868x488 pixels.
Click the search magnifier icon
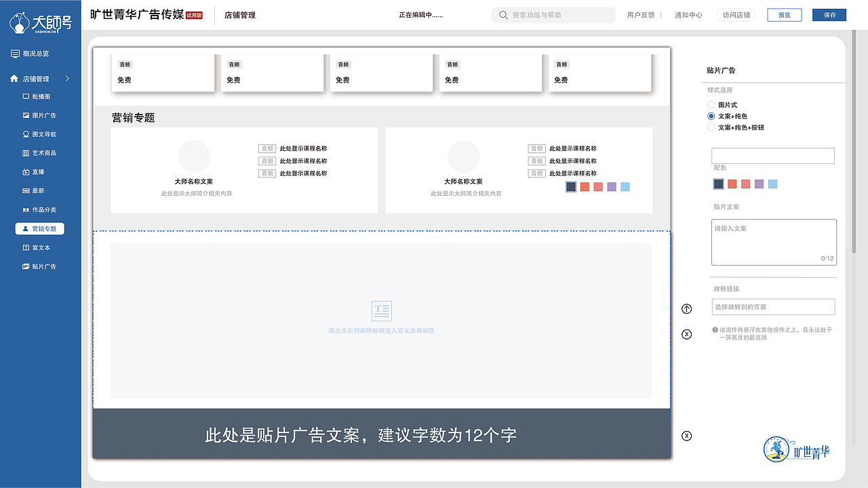503,15
